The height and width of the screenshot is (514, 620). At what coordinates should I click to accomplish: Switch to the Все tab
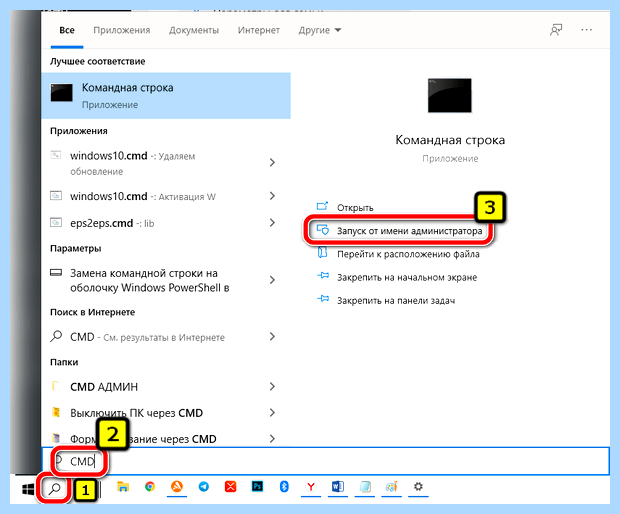tap(67, 30)
